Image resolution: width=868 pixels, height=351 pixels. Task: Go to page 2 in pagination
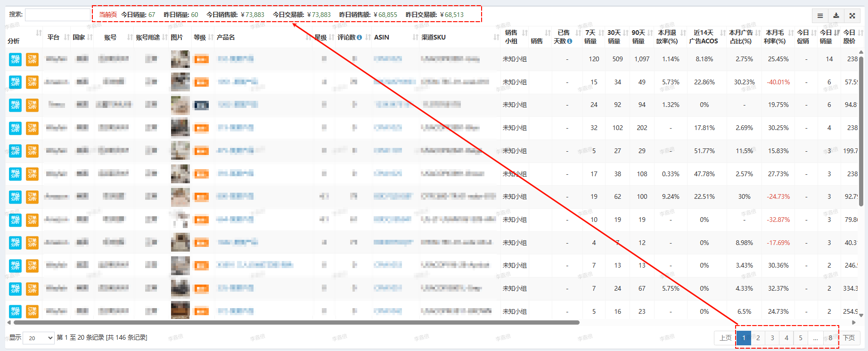pos(758,338)
